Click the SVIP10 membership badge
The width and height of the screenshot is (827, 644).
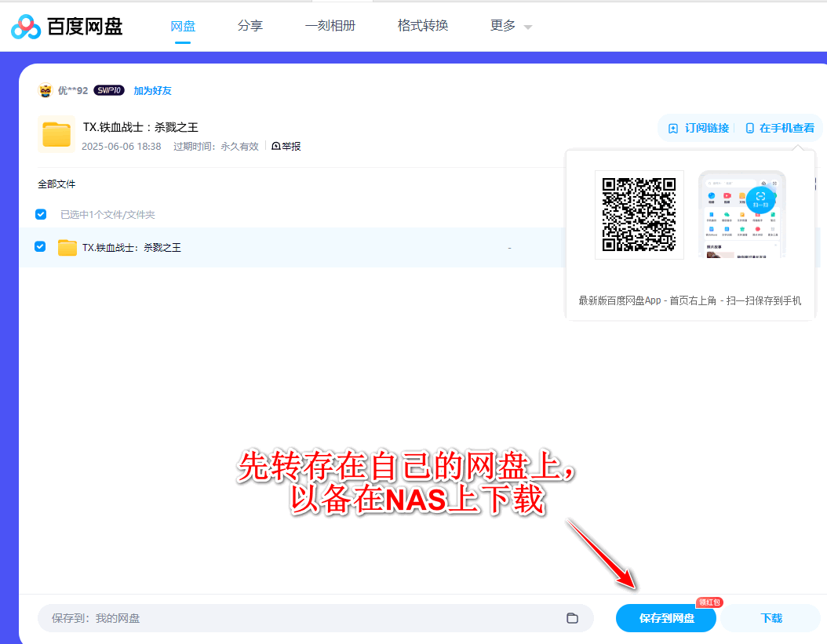pyautogui.click(x=109, y=91)
